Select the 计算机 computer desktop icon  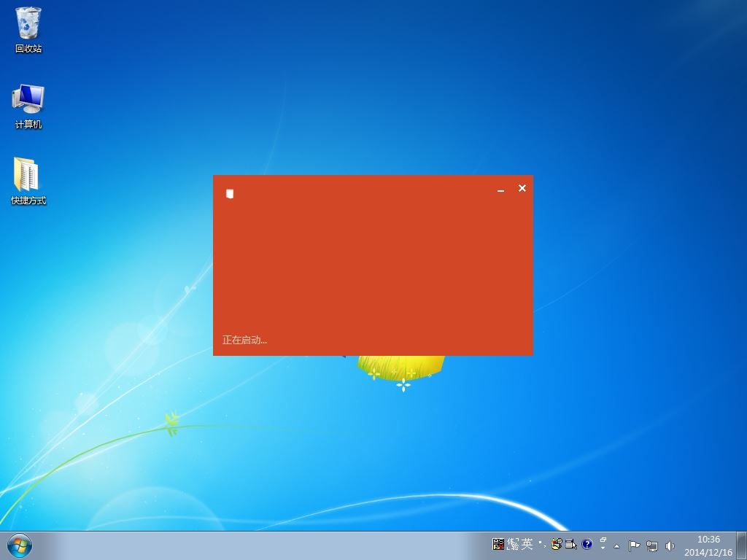(x=28, y=106)
